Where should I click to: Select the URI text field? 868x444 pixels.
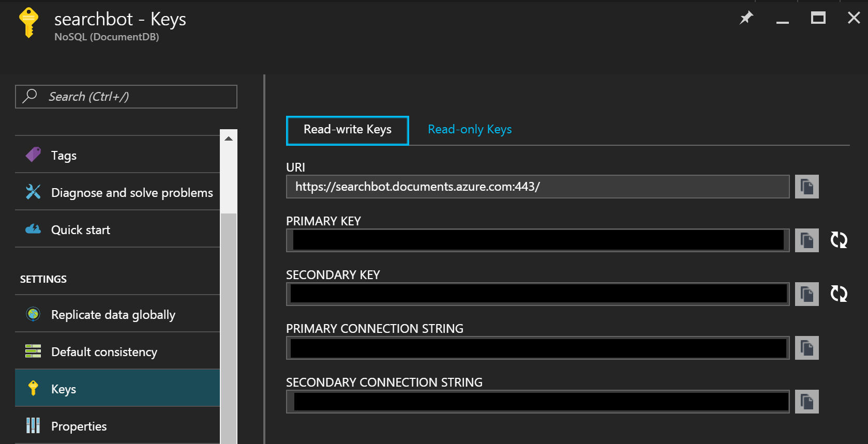tap(538, 187)
